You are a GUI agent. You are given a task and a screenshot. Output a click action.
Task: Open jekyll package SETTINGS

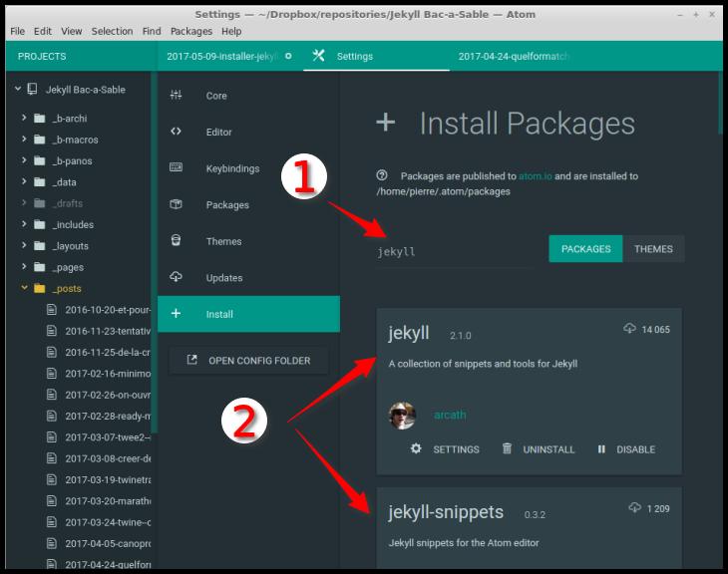pos(445,448)
